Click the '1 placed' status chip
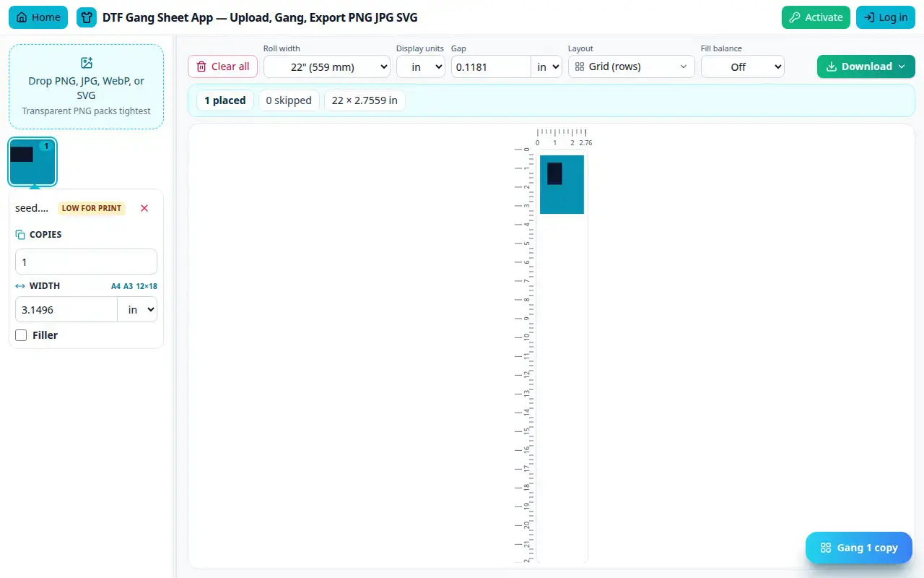The height and width of the screenshot is (578, 924). 225,100
